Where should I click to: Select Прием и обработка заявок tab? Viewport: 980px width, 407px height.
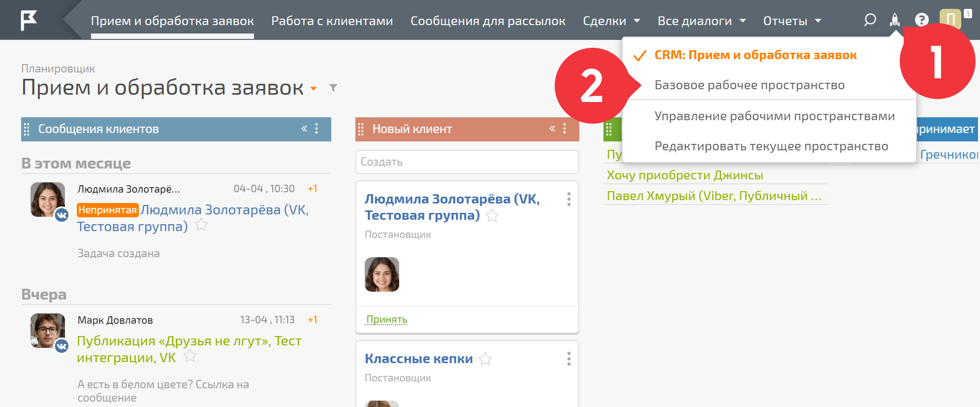(172, 21)
